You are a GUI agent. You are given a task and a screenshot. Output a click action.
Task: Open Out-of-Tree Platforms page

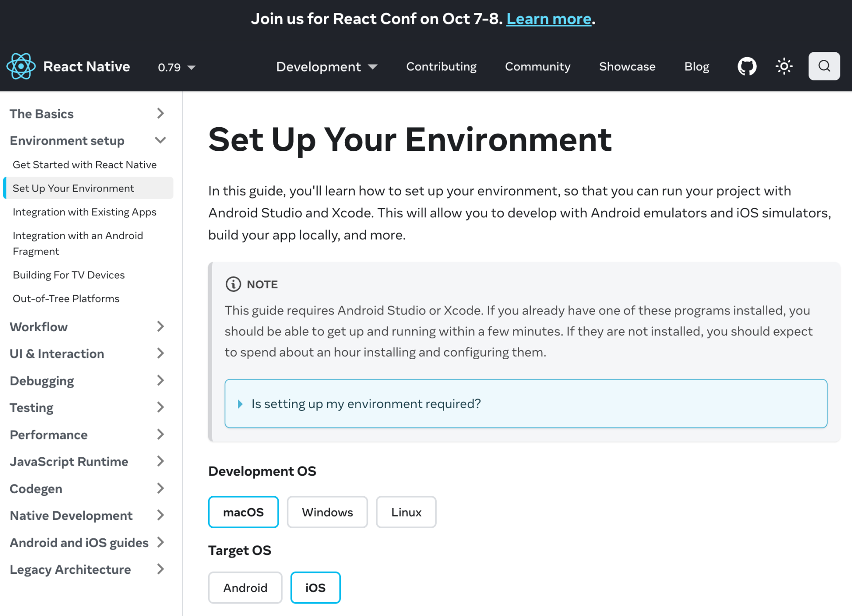pos(66,298)
